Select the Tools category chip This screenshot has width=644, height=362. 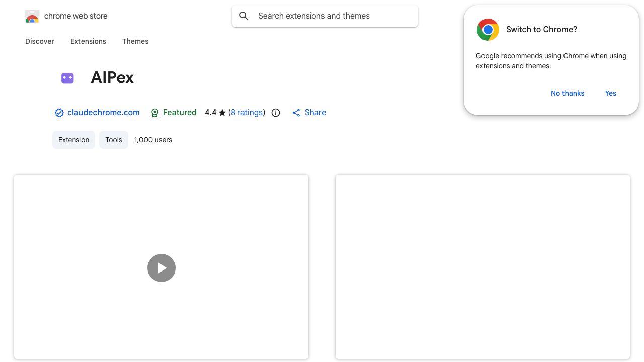point(114,140)
